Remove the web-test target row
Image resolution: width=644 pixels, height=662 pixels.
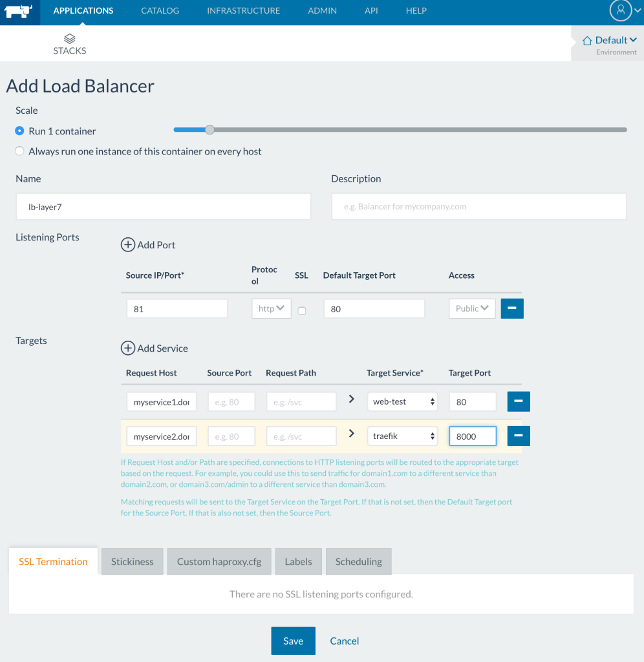(519, 401)
